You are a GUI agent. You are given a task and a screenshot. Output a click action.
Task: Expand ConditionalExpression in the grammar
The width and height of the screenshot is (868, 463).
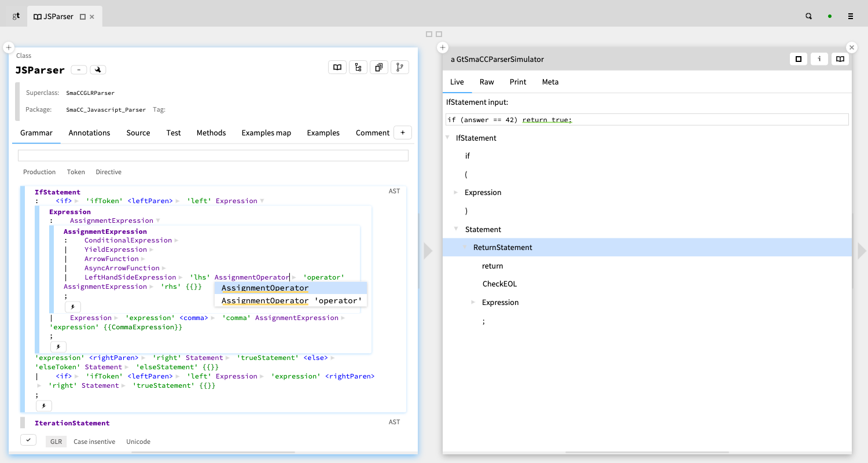click(x=176, y=240)
